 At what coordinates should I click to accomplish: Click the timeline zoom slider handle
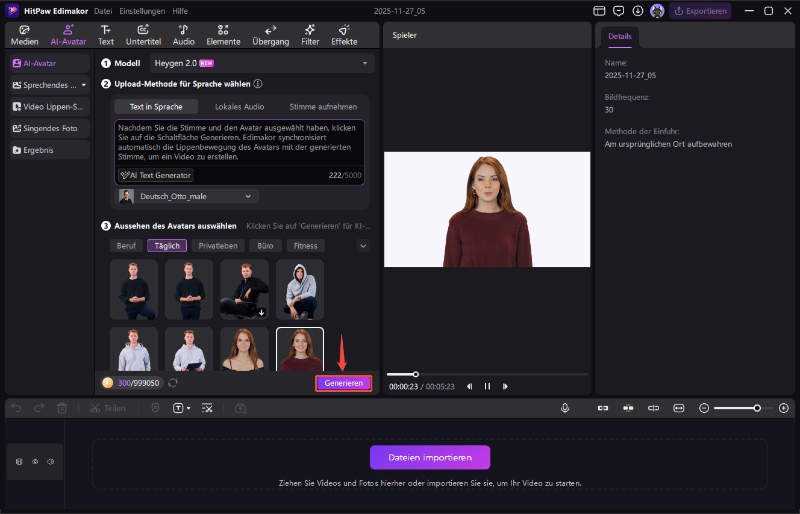757,408
